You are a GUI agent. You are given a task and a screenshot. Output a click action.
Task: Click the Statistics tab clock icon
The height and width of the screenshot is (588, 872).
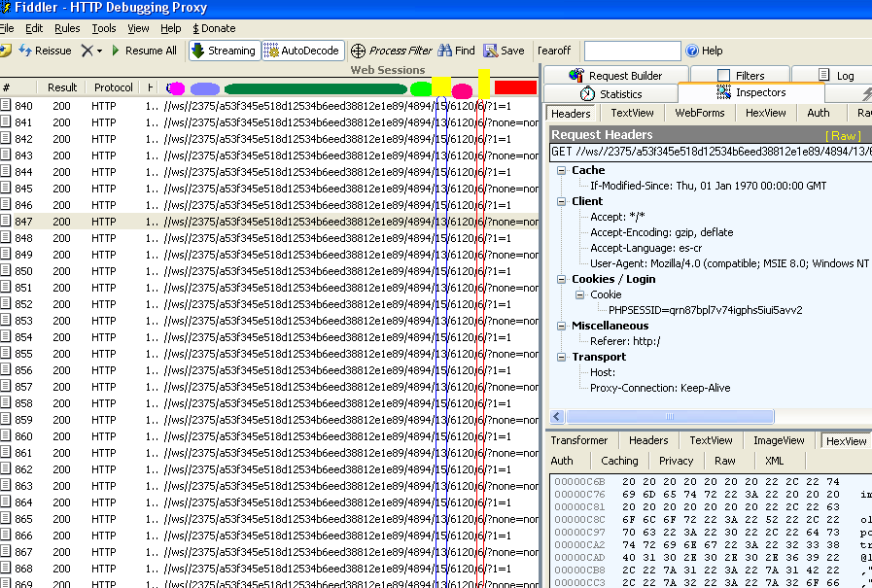coord(587,94)
